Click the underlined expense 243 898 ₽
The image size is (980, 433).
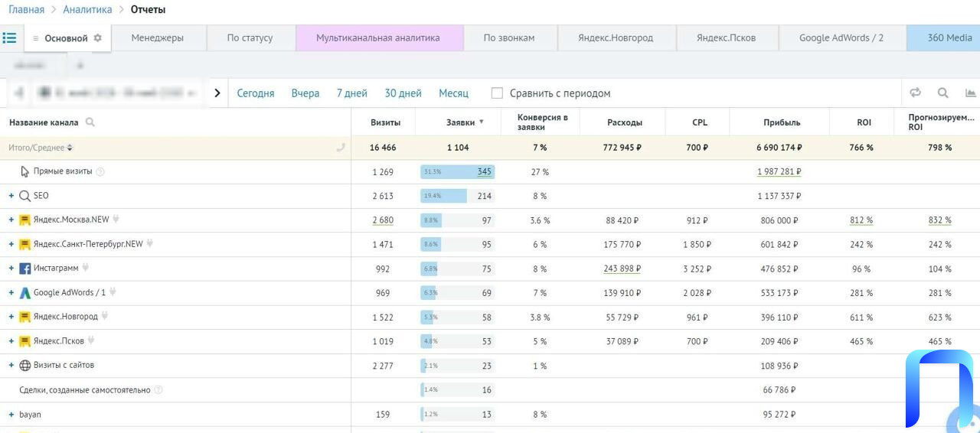click(622, 269)
